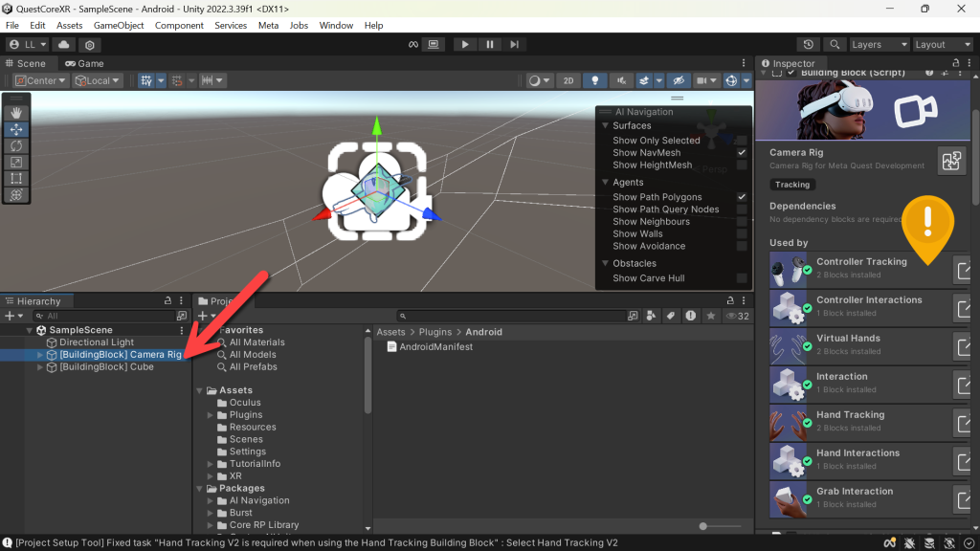
Task: Collapse the Obstacles section
Action: (605, 264)
